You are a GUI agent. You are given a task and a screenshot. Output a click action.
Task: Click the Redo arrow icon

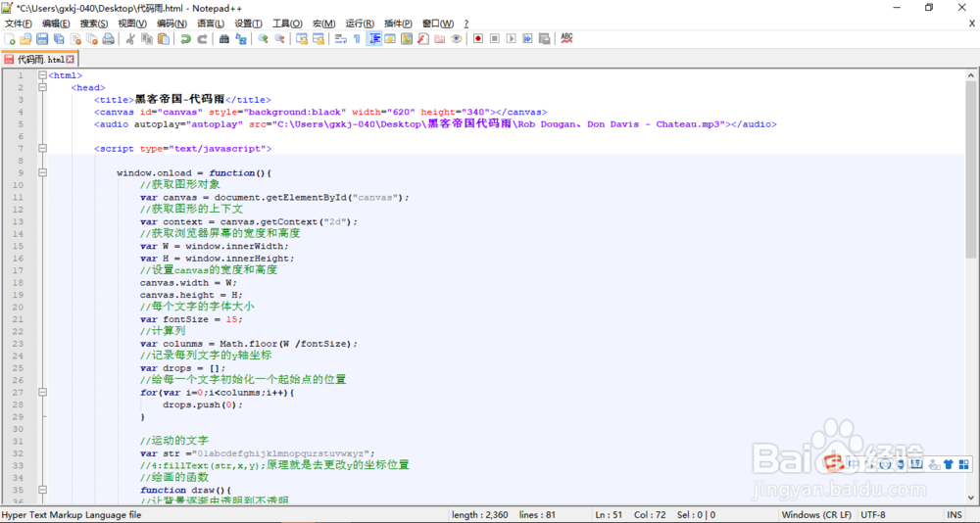click(x=202, y=39)
